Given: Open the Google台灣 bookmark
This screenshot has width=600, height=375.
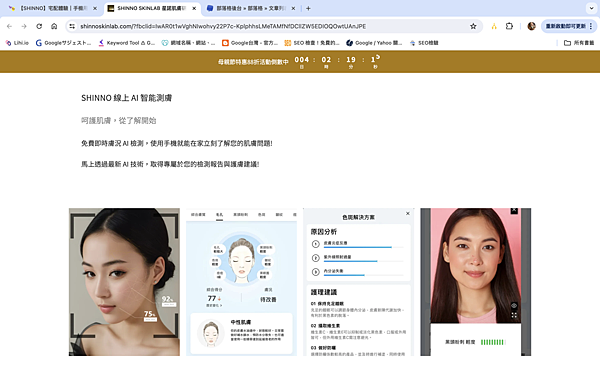Looking at the screenshot, I should (x=250, y=43).
